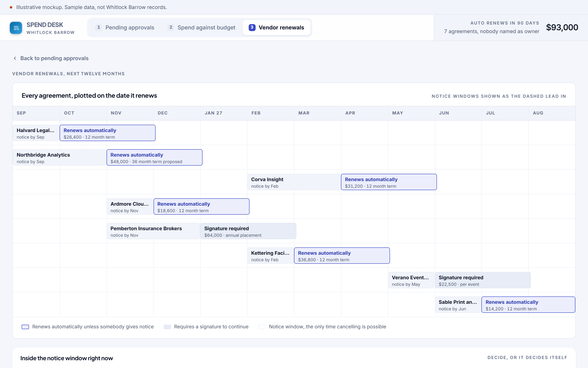Open the Pending approvals tab
Image resolution: width=588 pixels, height=368 pixels.
[x=125, y=28]
